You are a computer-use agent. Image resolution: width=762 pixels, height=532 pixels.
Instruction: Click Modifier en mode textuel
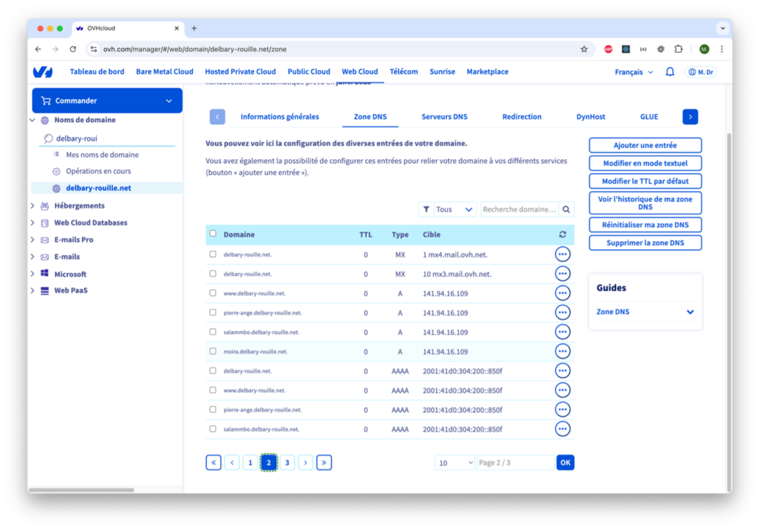click(x=645, y=163)
